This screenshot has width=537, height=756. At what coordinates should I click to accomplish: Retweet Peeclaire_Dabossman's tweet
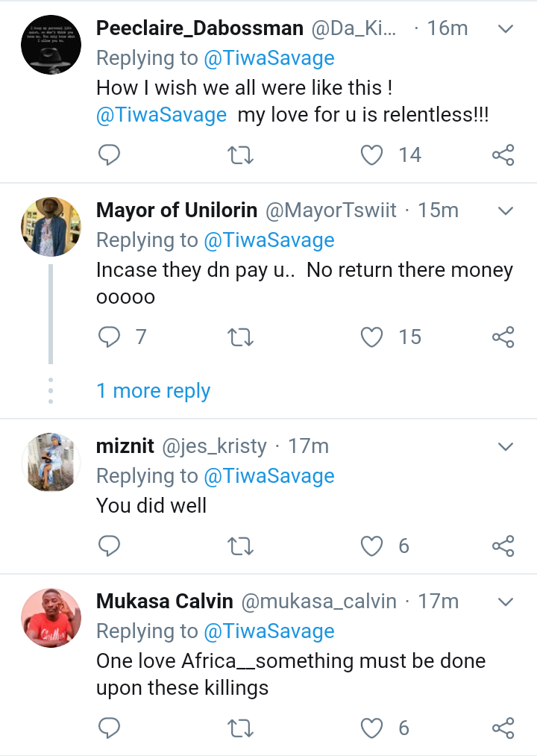(x=240, y=155)
